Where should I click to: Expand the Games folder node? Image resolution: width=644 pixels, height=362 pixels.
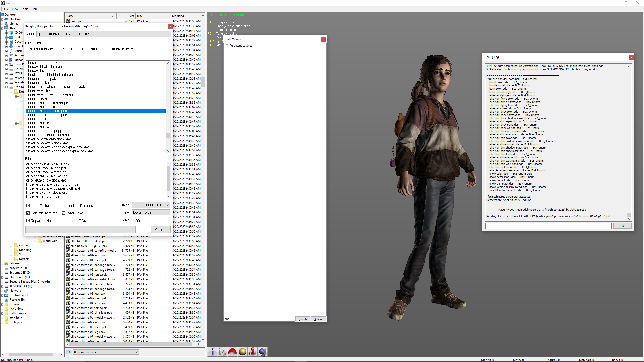pyautogui.click(x=11, y=246)
